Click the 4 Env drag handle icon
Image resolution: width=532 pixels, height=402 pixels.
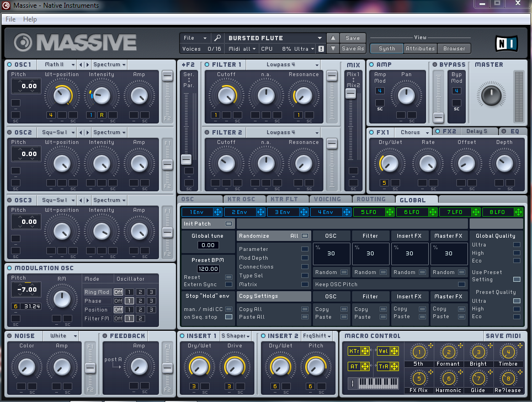point(347,212)
